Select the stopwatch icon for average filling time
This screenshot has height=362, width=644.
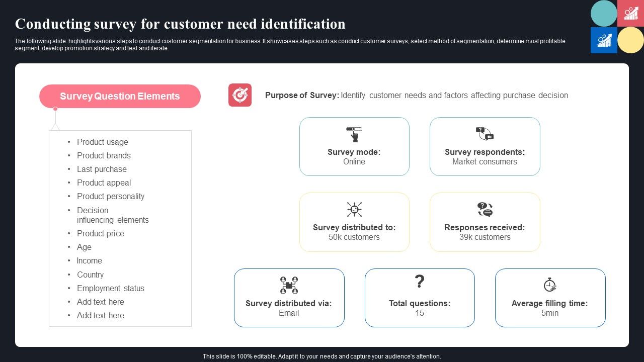(x=550, y=284)
